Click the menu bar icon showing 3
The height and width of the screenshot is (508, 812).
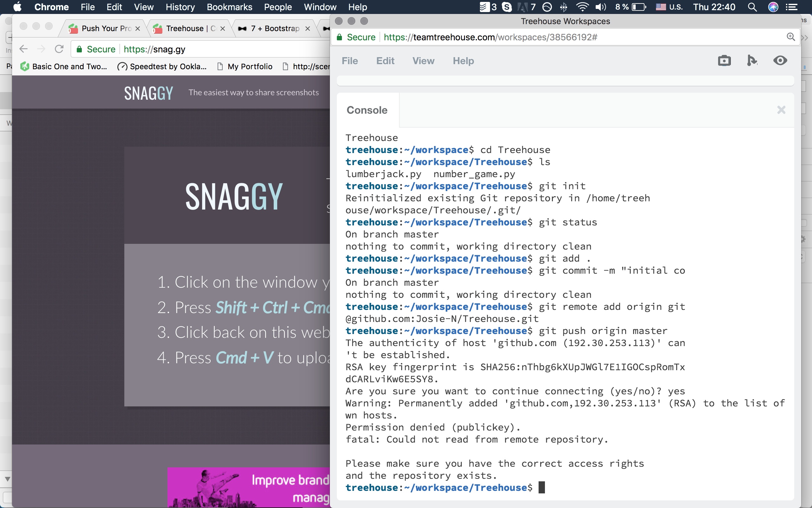[488, 7]
